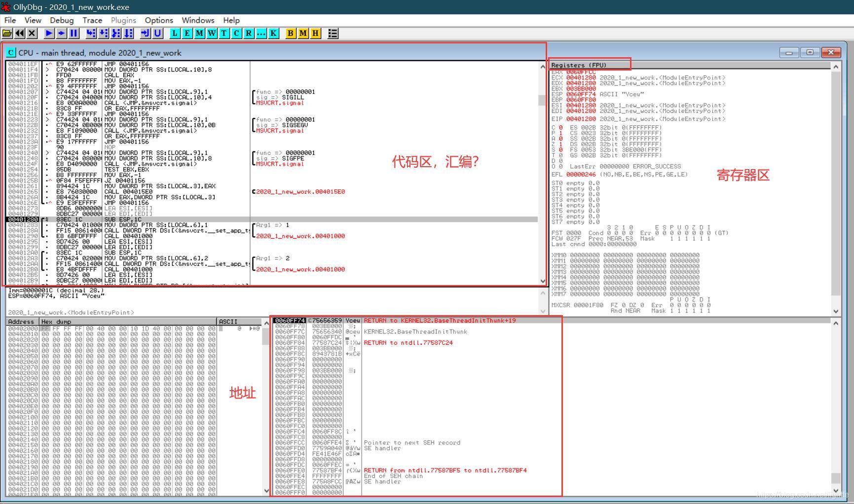This screenshot has width=854, height=504.
Task: Open the Debug menu
Action: coord(62,20)
